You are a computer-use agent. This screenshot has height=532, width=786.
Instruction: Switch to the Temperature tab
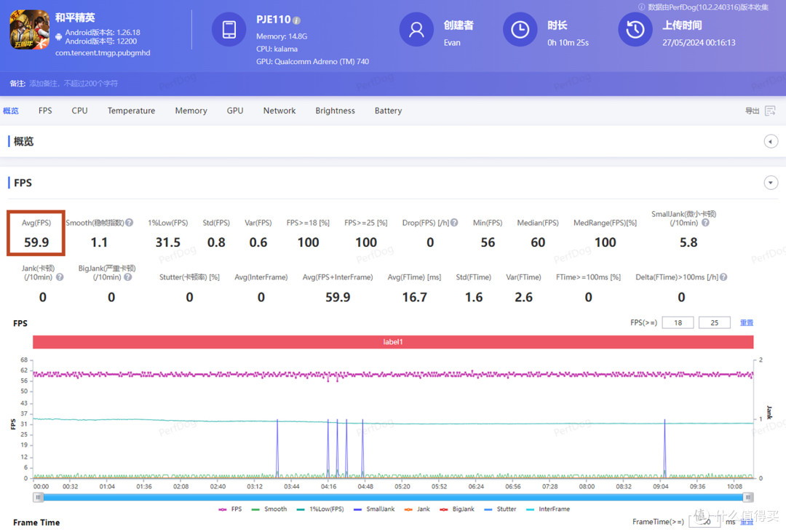tap(131, 111)
